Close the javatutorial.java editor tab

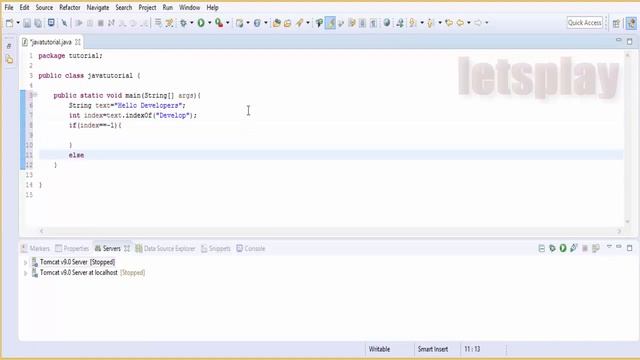pos(78,42)
